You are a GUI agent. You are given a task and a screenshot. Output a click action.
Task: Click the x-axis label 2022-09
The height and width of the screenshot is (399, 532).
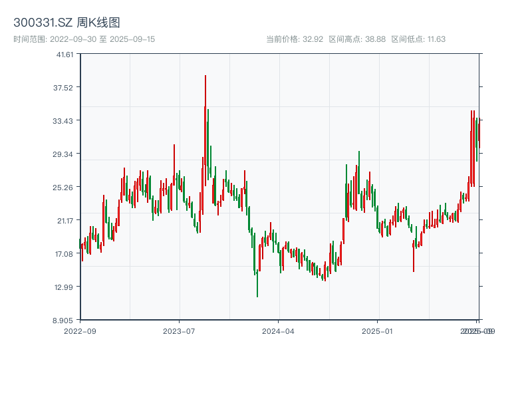[80, 331]
